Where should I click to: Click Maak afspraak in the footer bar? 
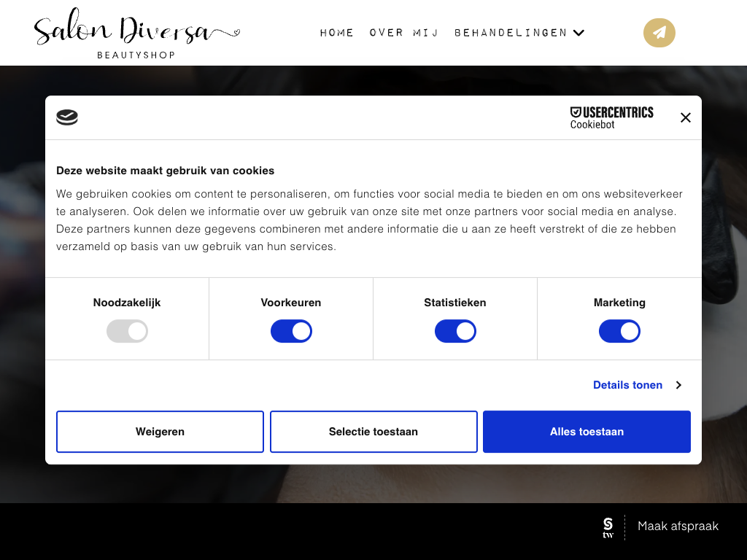pyautogui.click(x=678, y=526)
